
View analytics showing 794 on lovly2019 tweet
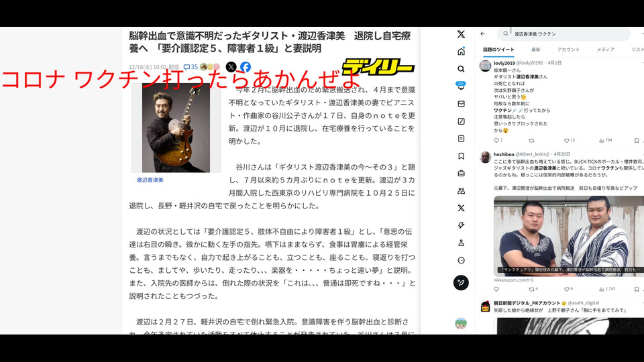605,140
